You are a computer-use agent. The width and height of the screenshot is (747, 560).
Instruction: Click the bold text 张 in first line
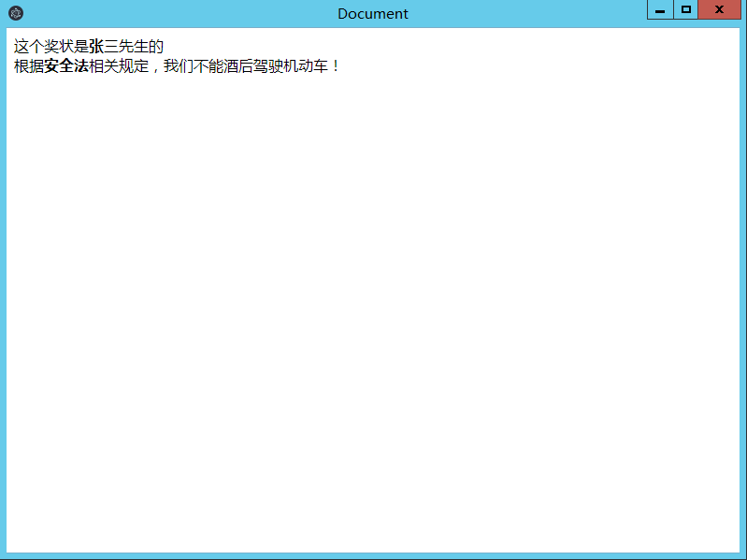click(96, 47)
